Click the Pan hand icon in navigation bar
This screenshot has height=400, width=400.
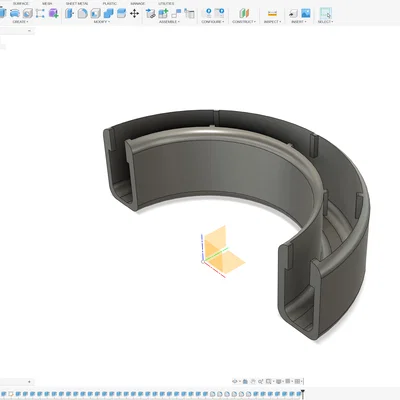pos(253,381)
